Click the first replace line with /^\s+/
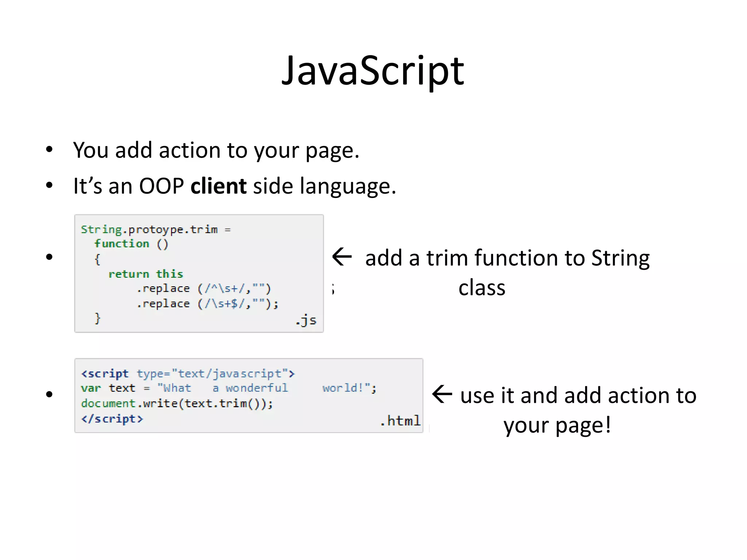 [x=204, y=289]
